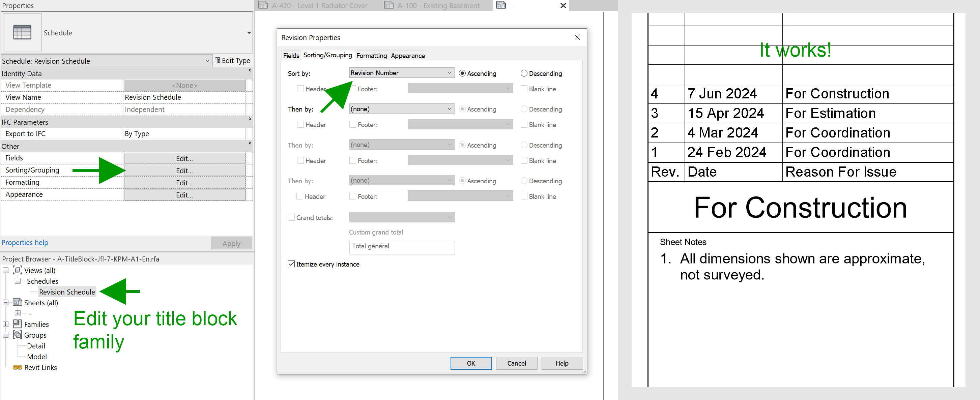
Task: Enable the Header checkbox under Sort by
Action: click(300, 88)
